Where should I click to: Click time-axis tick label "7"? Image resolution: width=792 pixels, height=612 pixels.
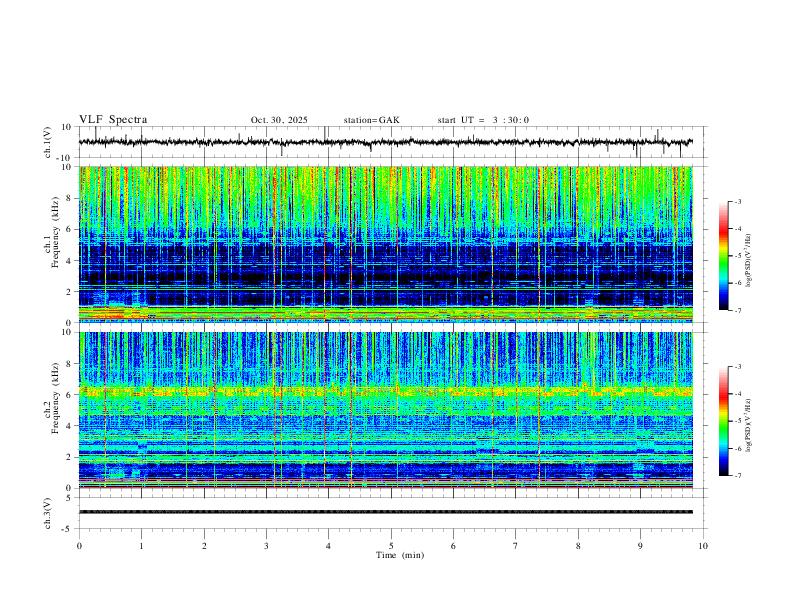coord(516,546)
